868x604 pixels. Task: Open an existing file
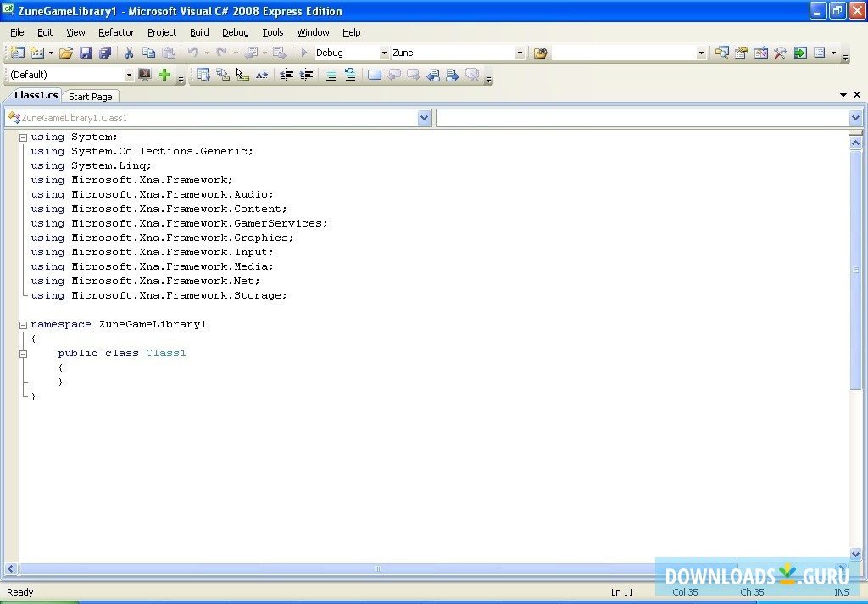[x=66, y=53]
